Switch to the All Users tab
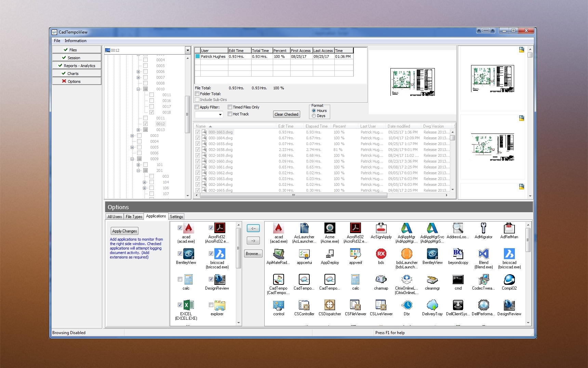Image resolution: width=588 pixels, height=368 pixels. point(115,217)
